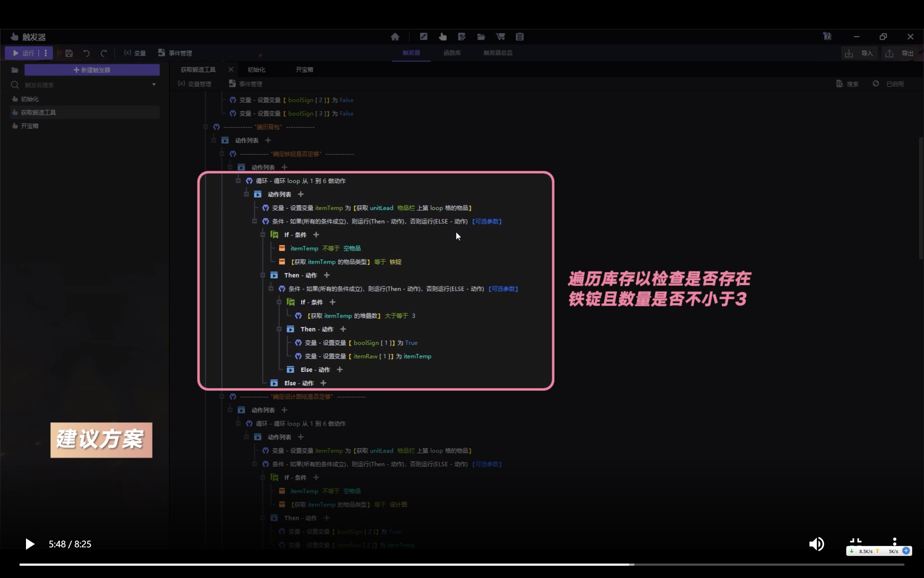The height and width of the screenshot is (578, 924).
Task: Switch to 函数库 tab
Action: (x=452, y=53)
